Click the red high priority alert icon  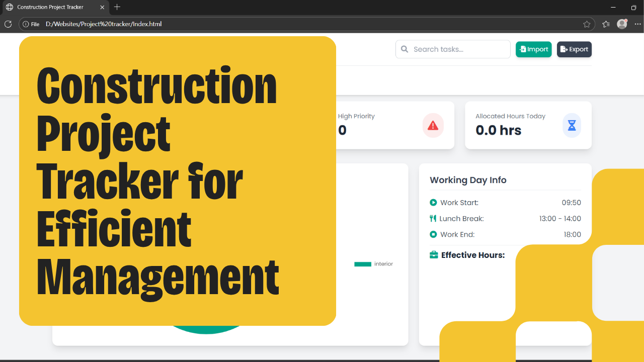(433, 126)
